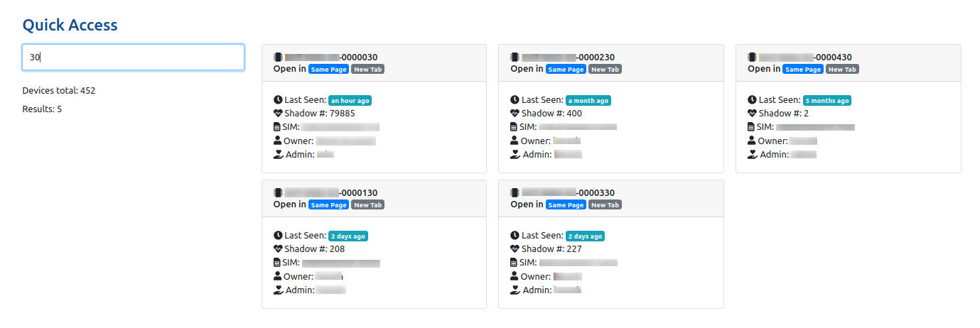Open device -0000330 in Same Page
This screenshot has height=328, width=980.
(x=566, y=205)
